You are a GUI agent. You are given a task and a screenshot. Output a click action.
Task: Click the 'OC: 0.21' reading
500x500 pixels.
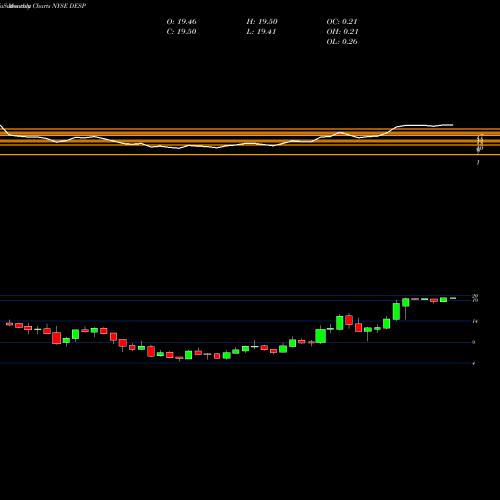coord(342,22)
